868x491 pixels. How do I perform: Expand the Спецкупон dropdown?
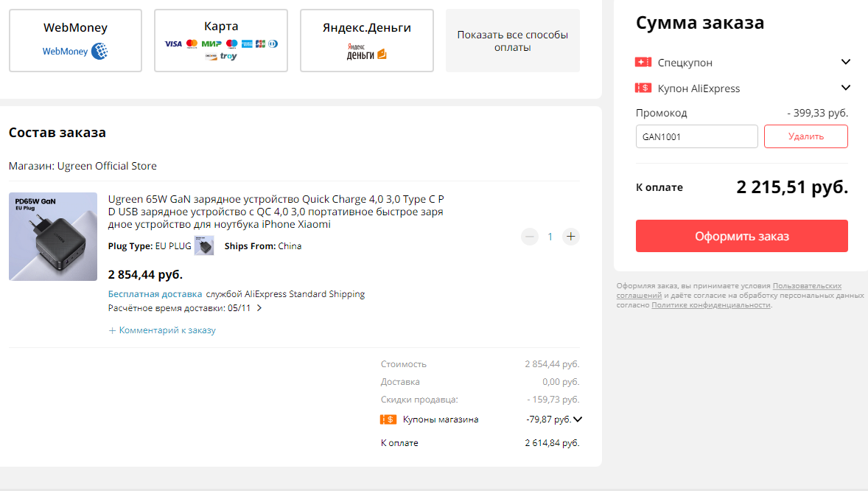point(845,63)
